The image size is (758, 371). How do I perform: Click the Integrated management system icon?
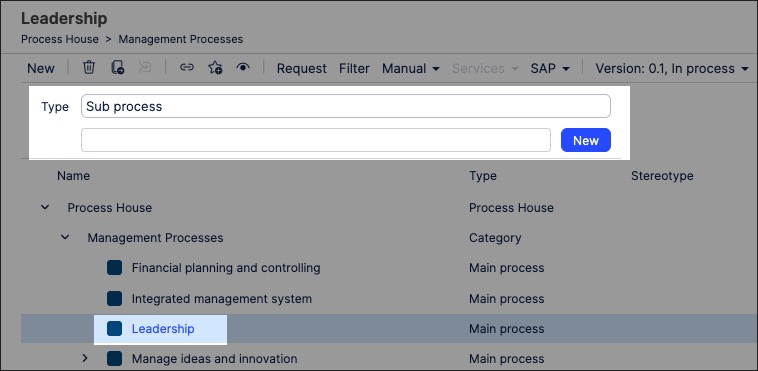(x=115, y=298)
